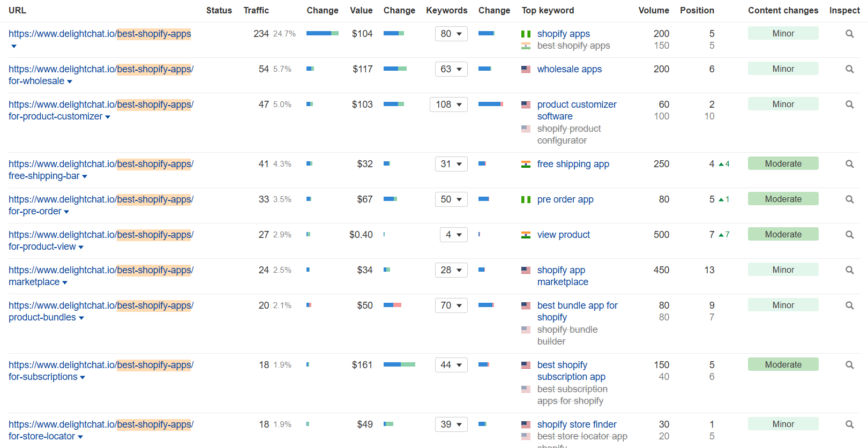Open the inspect magnifier for free-shipping-bar
The width and height of the screenshot is (868, 448).
pos(849,164)
